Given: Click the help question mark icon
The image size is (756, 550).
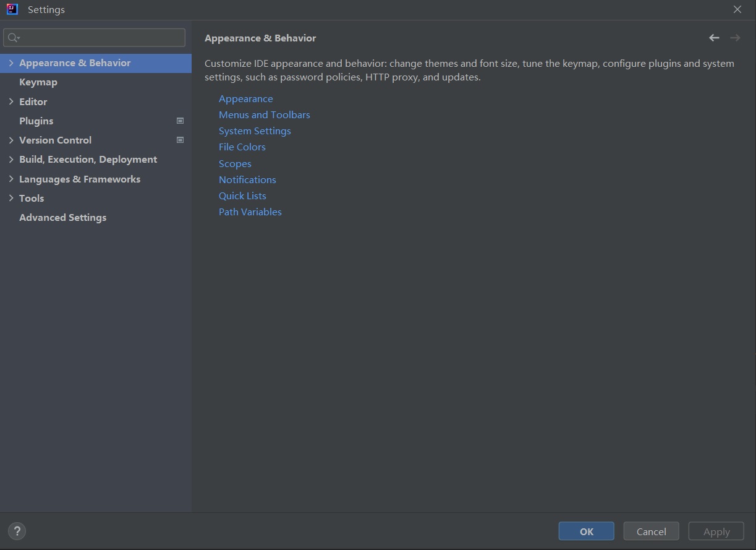Looking at the screenshot, I should pos(17,531).
